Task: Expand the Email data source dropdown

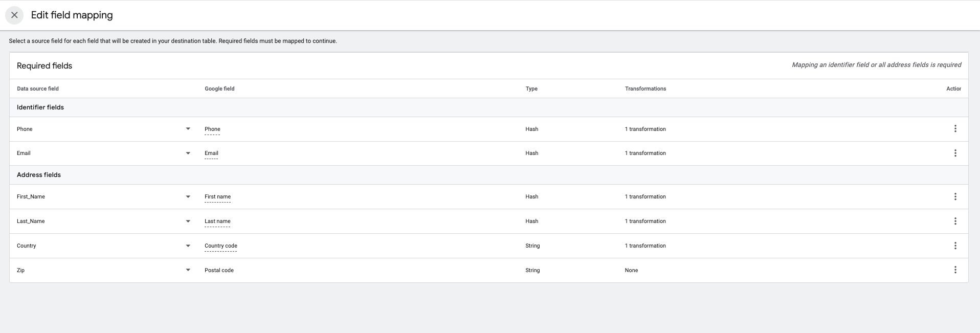Action: (x=188, y=153)
